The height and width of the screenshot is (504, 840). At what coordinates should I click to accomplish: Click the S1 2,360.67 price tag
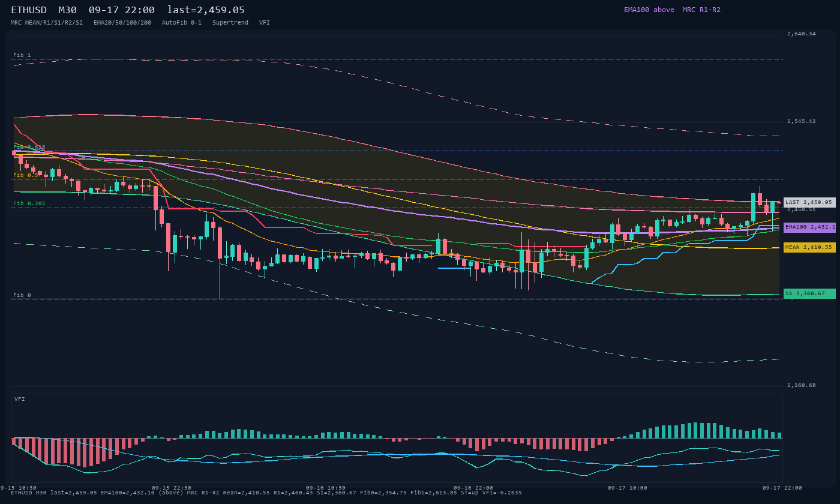point(809,293)
